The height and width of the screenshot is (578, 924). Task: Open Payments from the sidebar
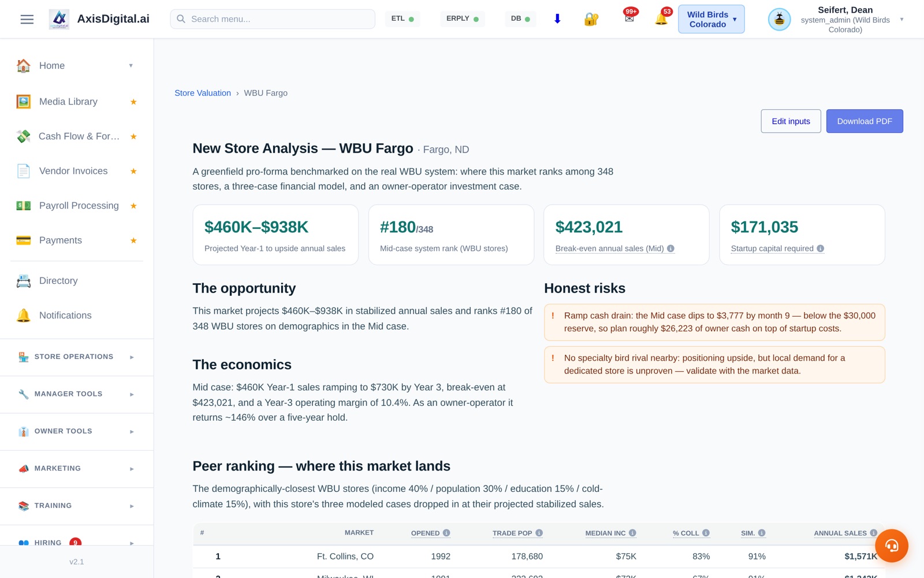tap(61, 240)
